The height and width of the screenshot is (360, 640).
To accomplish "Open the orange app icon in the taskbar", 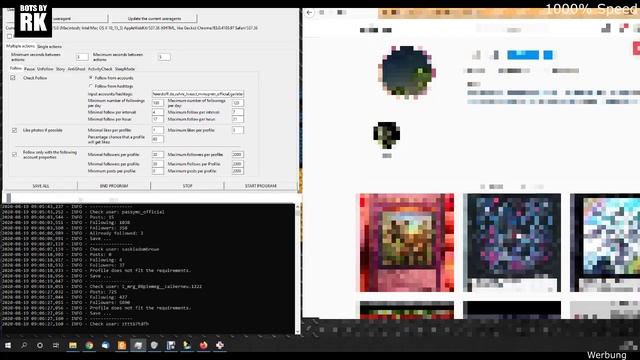I will (x=122, y=345).
